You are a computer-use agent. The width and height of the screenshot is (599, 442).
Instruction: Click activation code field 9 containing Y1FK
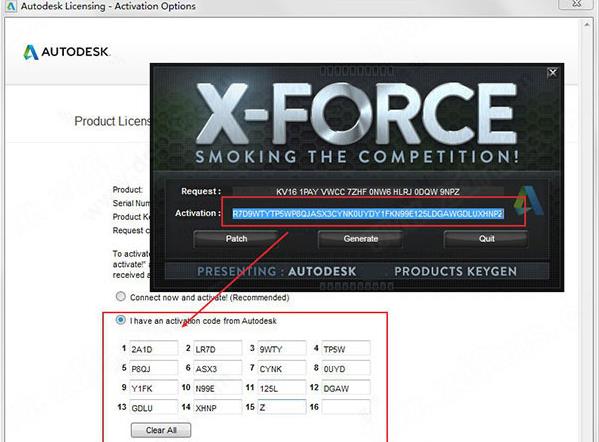[154, 388]
